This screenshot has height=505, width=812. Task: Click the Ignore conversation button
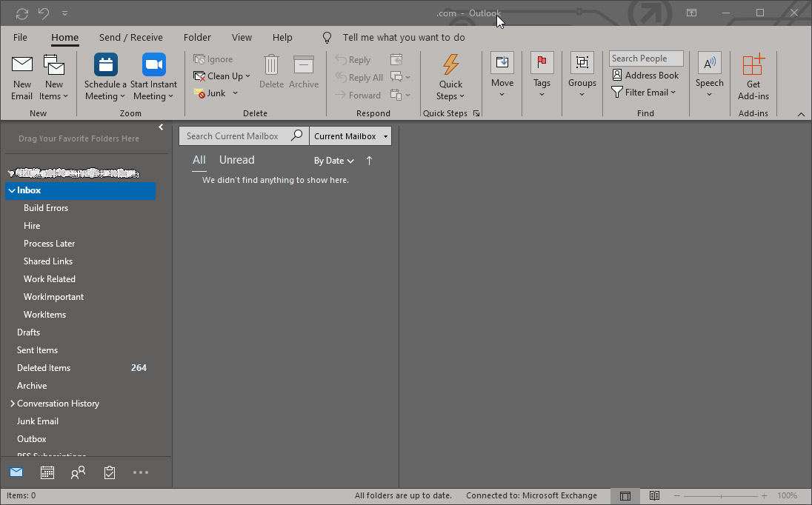click(x=213, y=59)
